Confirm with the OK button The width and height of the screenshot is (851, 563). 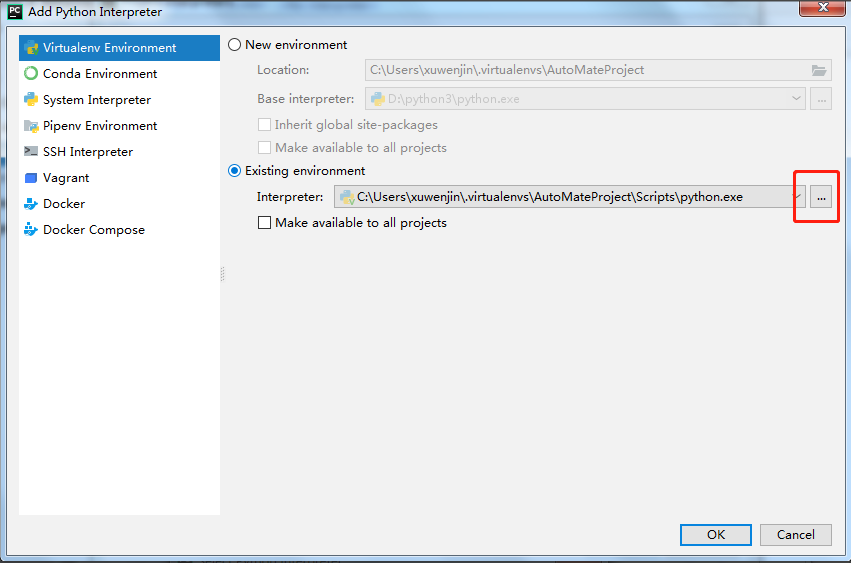(x=716, y=535)
